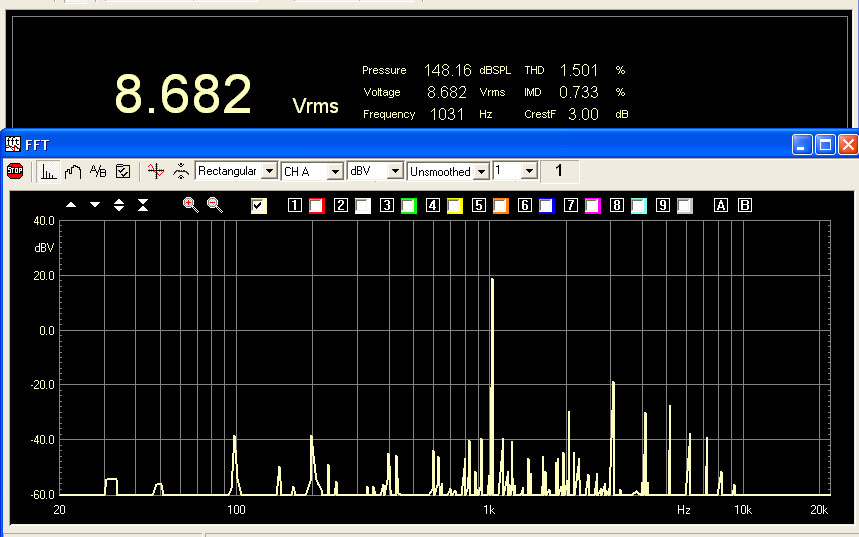Expand the CH A channel dropdown
The height and width of the screenshot is (537, 859).
(336, 171)
